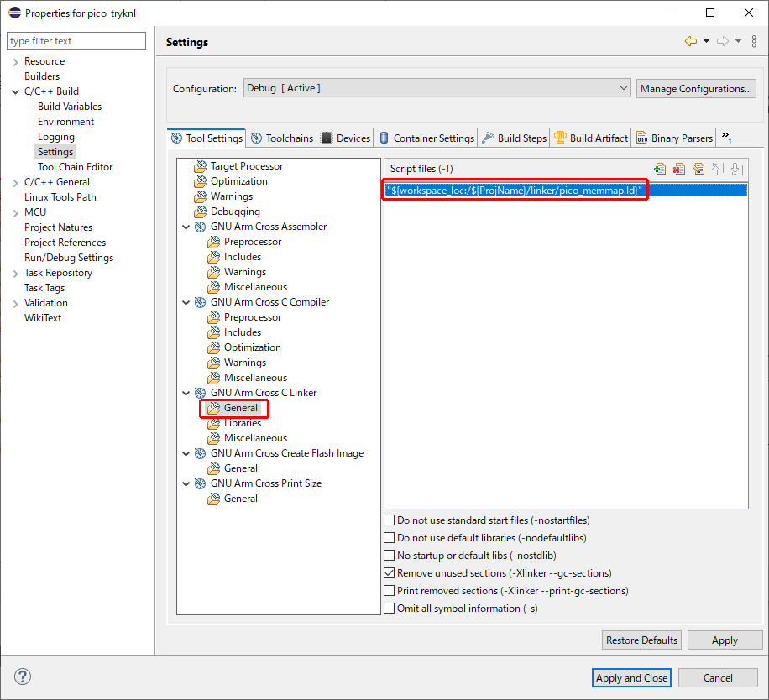Uncheck Remove unused sections option

[390, 573]
